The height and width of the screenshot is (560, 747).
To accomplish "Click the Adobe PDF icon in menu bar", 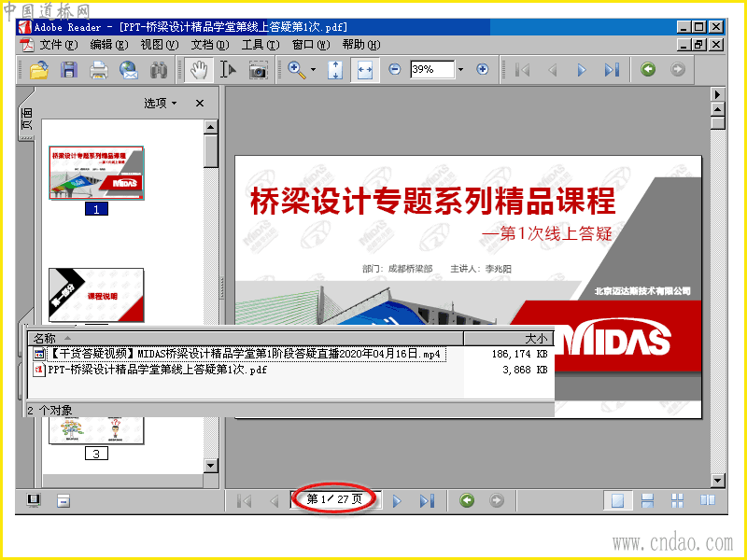I will pos(27,45).
